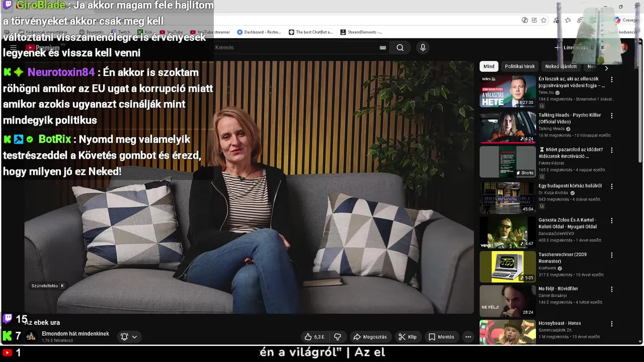Create a clip with Klip button
This screenshot has width=644, height=362.
pyautogui.click(x=408, y=337)
